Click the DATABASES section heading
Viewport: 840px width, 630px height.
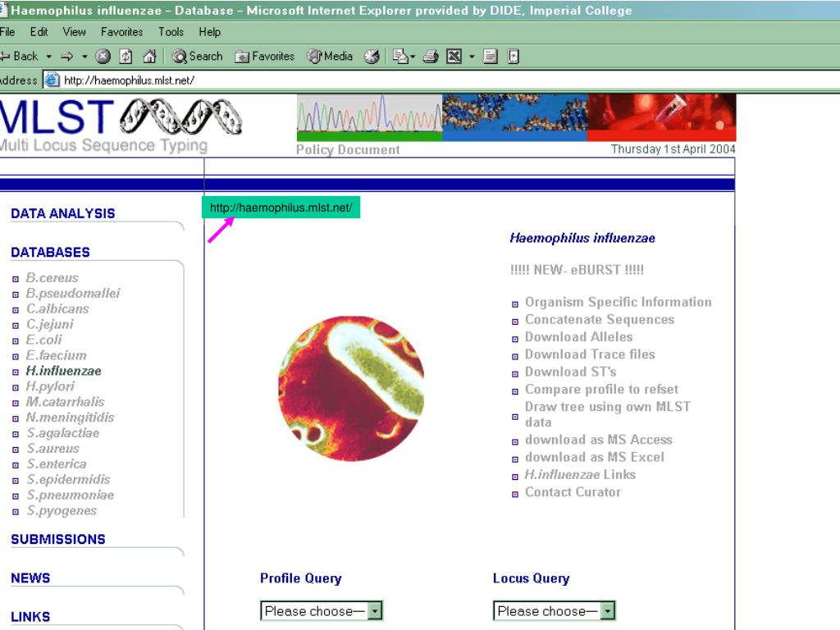[x=50, y=253]
